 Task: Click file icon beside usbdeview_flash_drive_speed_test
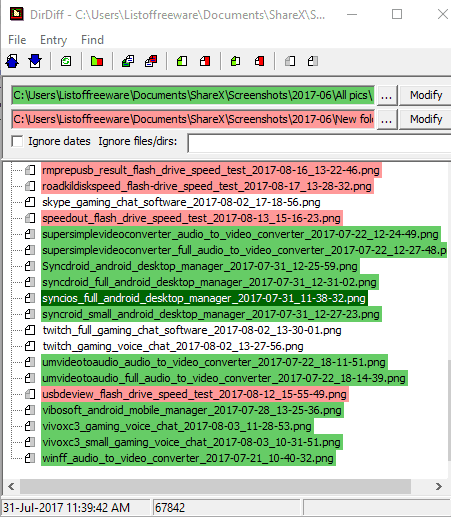pos(30,394)
